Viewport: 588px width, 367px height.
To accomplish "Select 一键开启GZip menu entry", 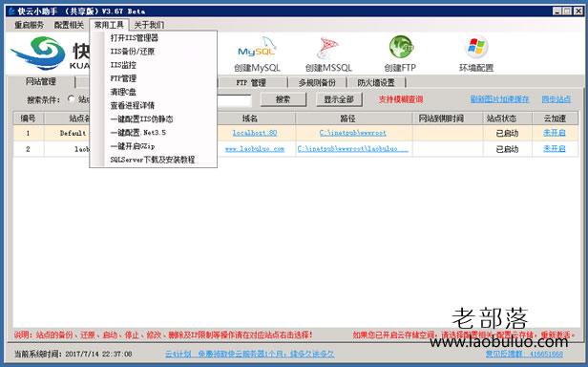I will (132, 146).
